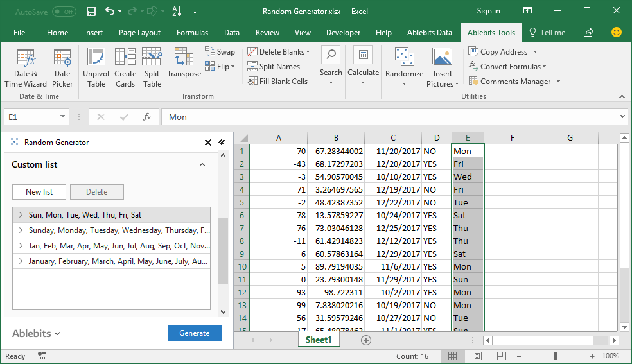The height and width of the screenshot is (364, 632).
Task: Close the Random Generator pane
Action: click(x=208, y=142)
